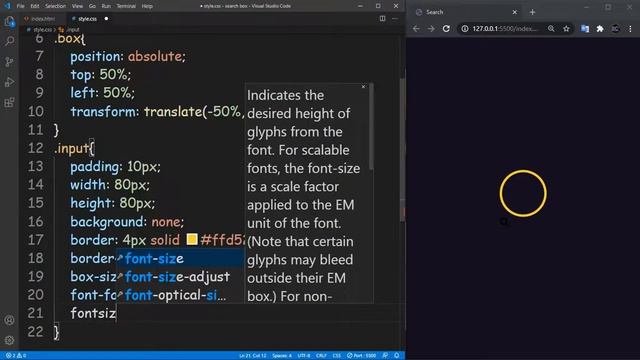
Task: Click Ln 21, Col 12 in status bar
Action: (253, 356)
